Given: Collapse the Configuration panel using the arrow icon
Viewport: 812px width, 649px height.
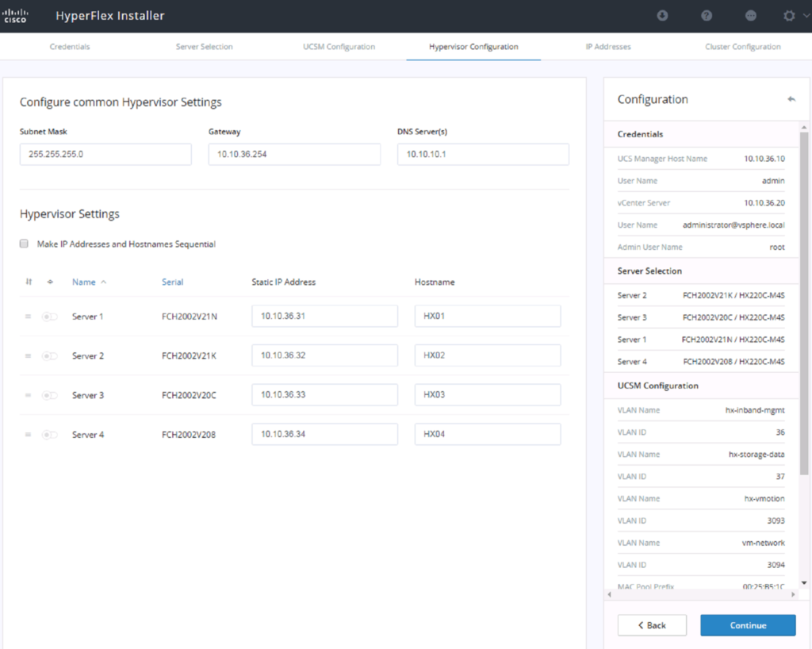Looking at the screenshot, I should click(x=791, y=99).
